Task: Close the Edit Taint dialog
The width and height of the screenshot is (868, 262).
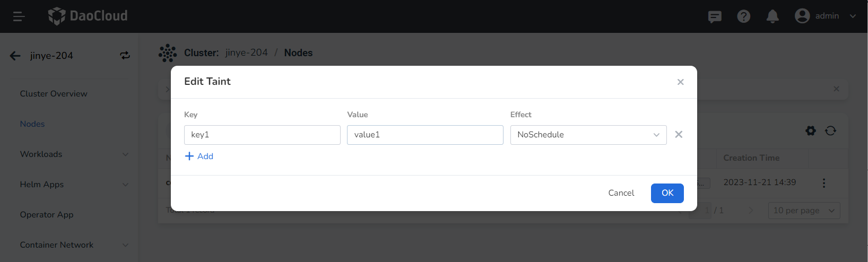Action: pyautogui.click(x=680, y=82)
